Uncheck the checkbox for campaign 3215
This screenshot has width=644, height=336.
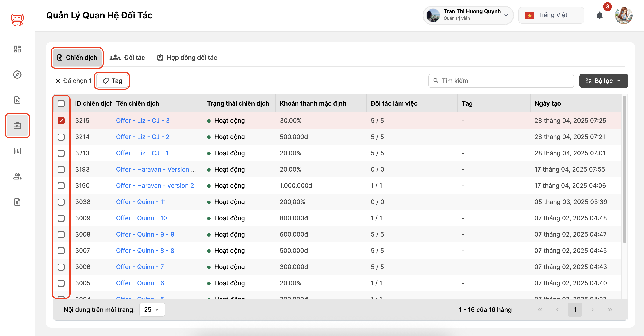click(x=61, y=121)
